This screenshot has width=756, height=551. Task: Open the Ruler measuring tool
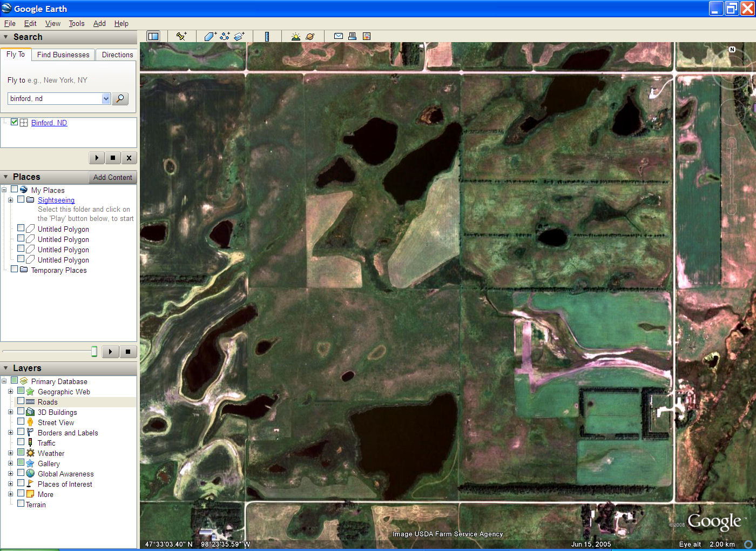click(267, 36)
